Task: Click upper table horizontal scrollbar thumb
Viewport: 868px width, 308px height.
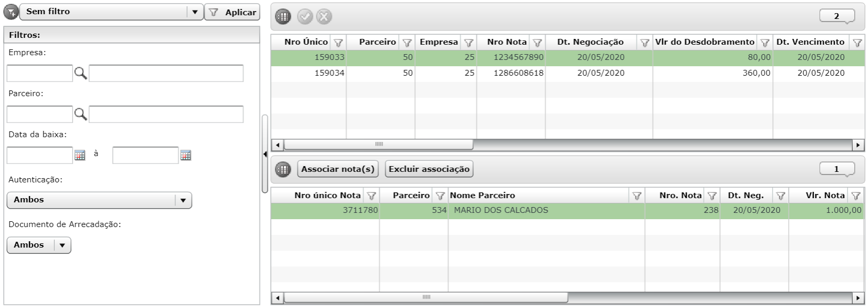Action: 378,144
